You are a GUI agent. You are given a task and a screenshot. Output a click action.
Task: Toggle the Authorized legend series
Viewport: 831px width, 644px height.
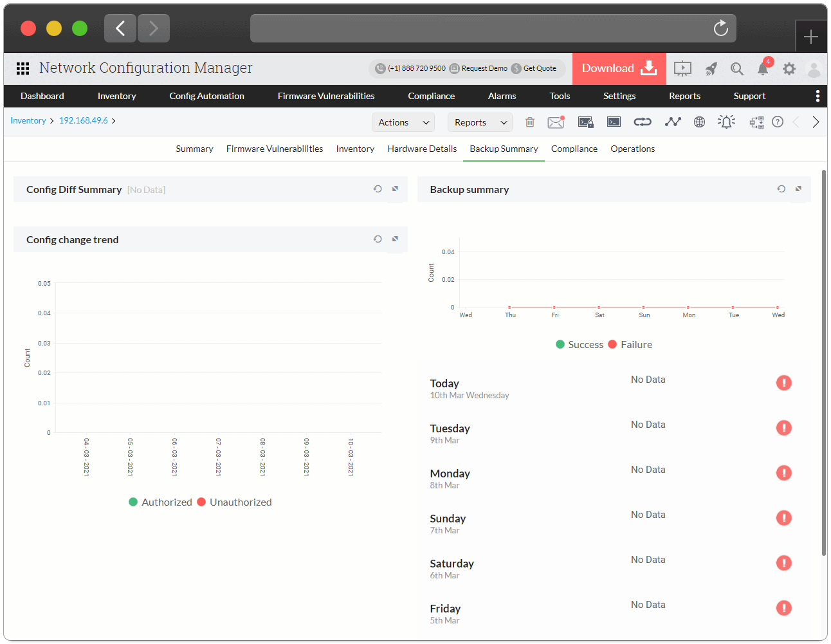pos(160,502)
